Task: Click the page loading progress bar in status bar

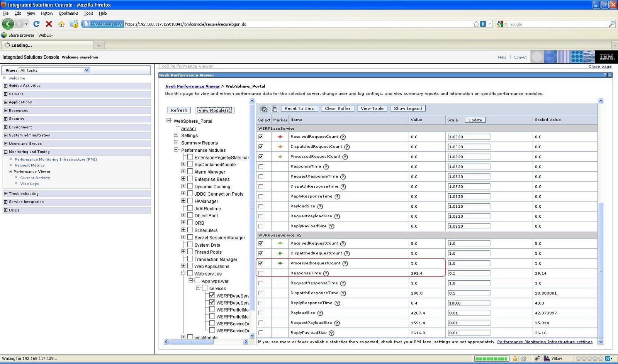Action: (491, 359)
